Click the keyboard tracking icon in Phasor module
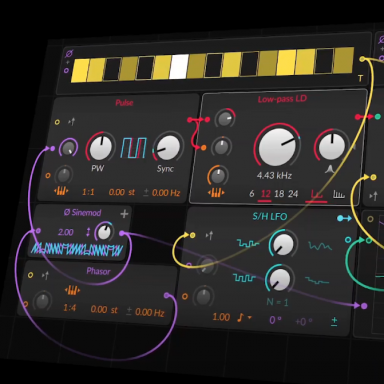 click(72, 290)
